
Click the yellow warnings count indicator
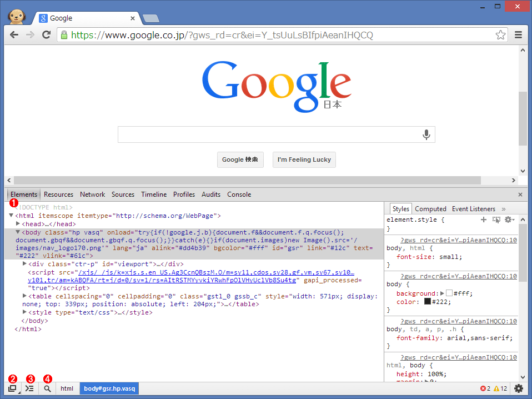pyautogui.click(x=500, y=388)
